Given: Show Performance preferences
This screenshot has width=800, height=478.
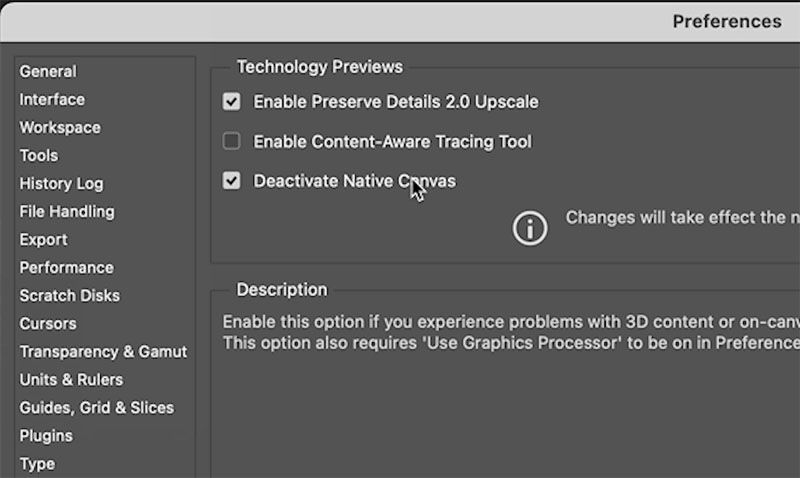Looking at the screenshot, I should tap(66, 268).
